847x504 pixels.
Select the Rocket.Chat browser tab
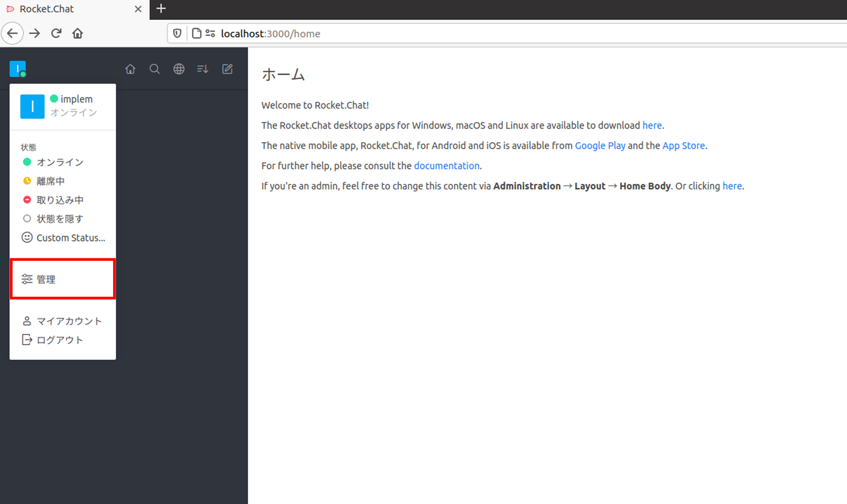tap(75, 9)
